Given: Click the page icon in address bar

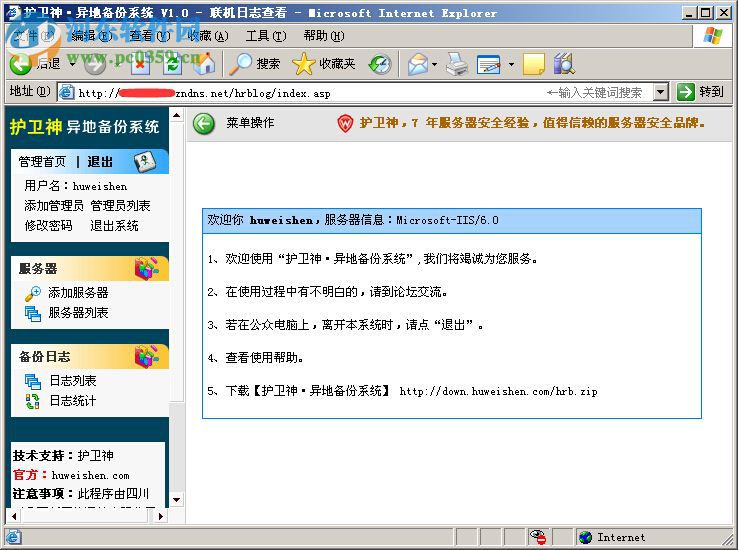Looking at the screenshot, I should click(66, 92).
